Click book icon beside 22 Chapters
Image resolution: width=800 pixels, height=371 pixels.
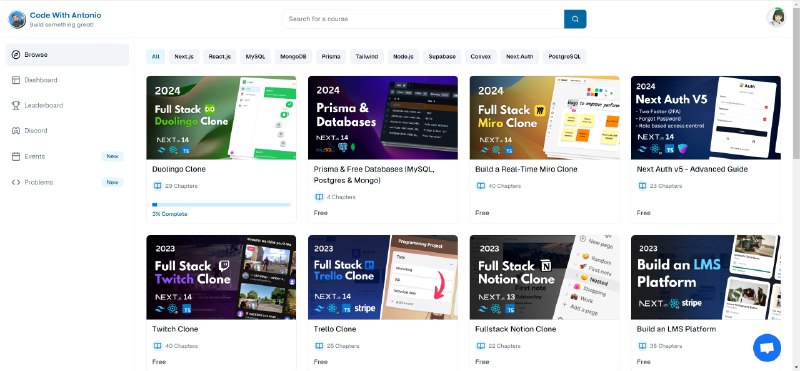[x=481, y=346]
